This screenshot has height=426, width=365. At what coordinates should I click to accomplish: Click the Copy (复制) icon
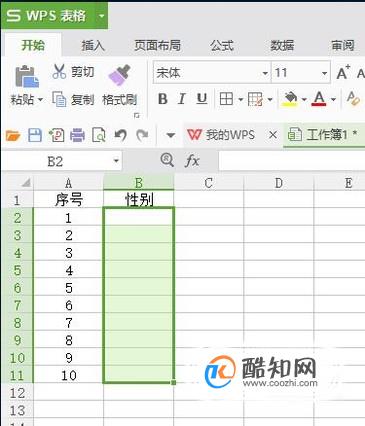point(59,99)
